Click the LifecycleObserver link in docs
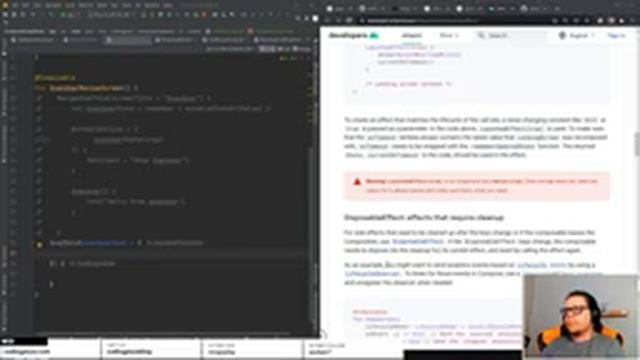640x360 pixels. click(x=372, y=274)
